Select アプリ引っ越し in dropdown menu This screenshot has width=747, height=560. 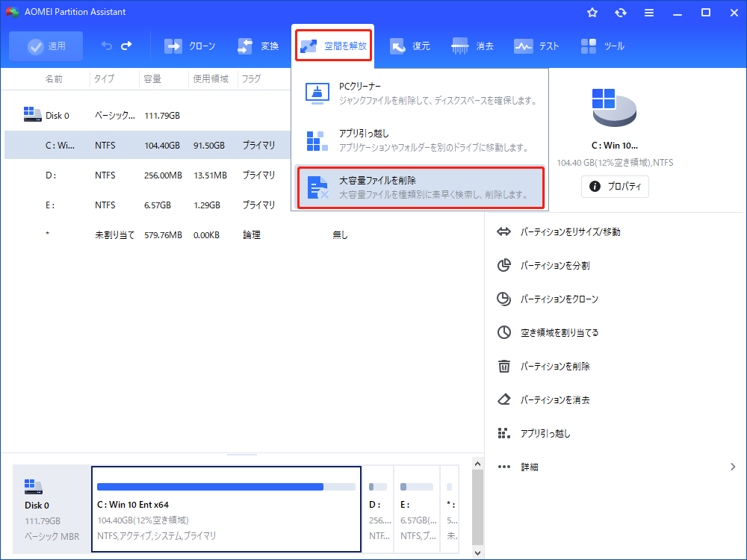[420, 140]
